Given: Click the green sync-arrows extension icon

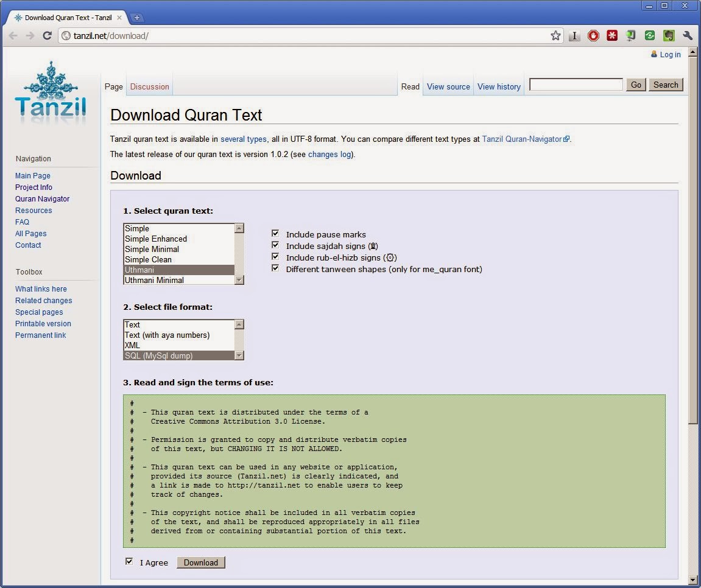Looking at the screenshot, I should click(x=650, y=36).
